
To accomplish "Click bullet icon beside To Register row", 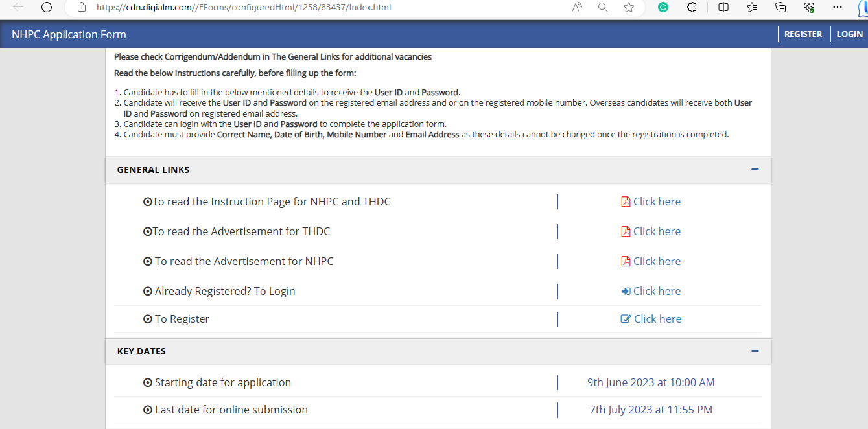I will (x=147, y=319).
